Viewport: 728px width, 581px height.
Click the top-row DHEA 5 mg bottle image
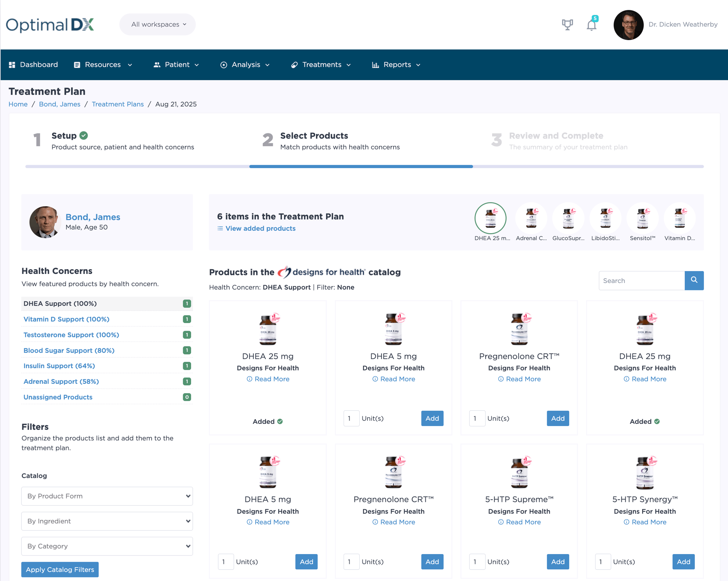pyautogui.click(x=393, y=329)
